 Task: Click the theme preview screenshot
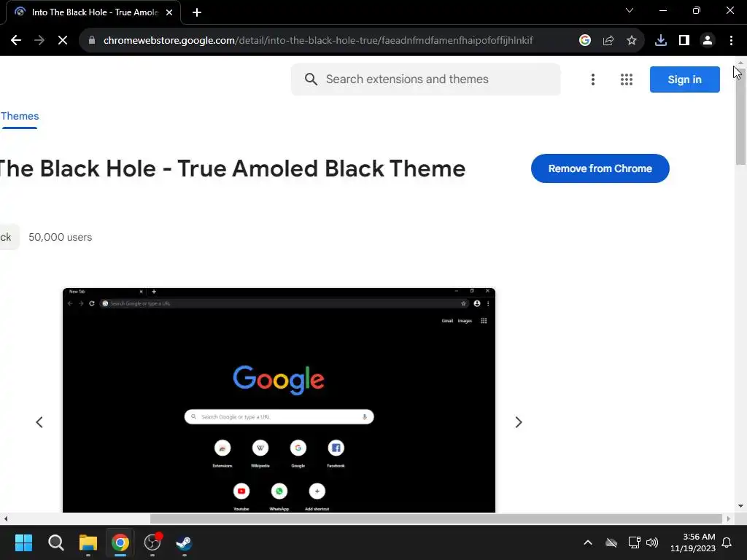coord(279,400)
